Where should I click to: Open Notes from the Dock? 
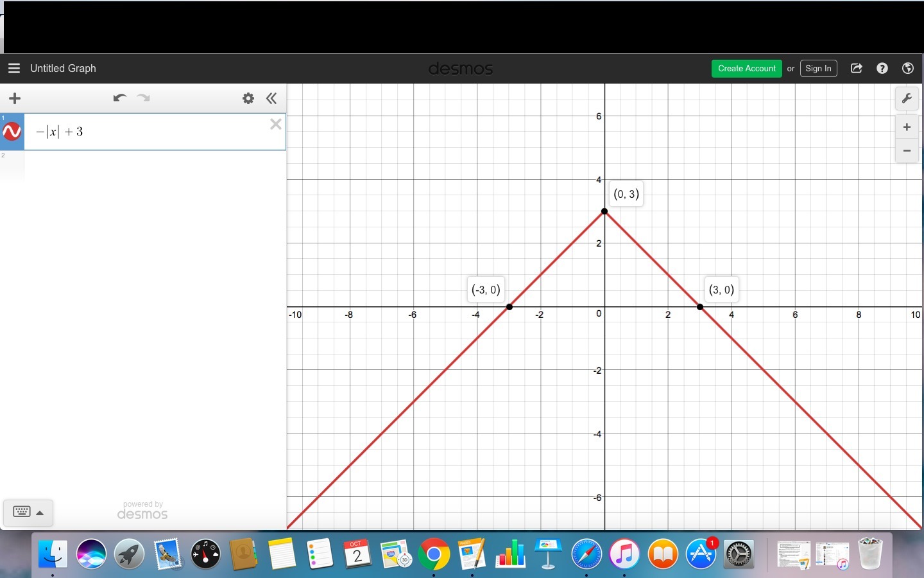pyautogui.click(x=282, y=554)
